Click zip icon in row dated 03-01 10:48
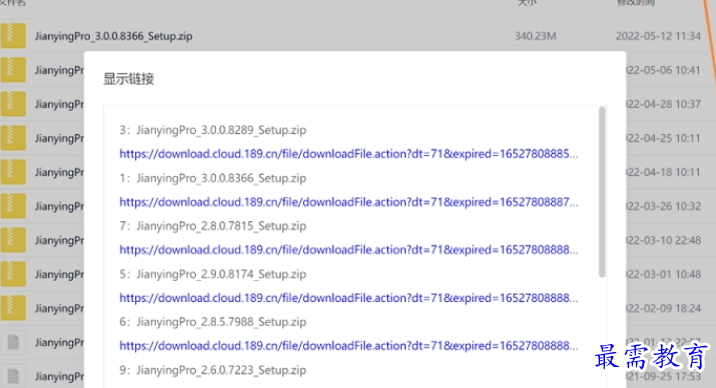The height and width of the screenshot is (388, 716). pos(13,274)
